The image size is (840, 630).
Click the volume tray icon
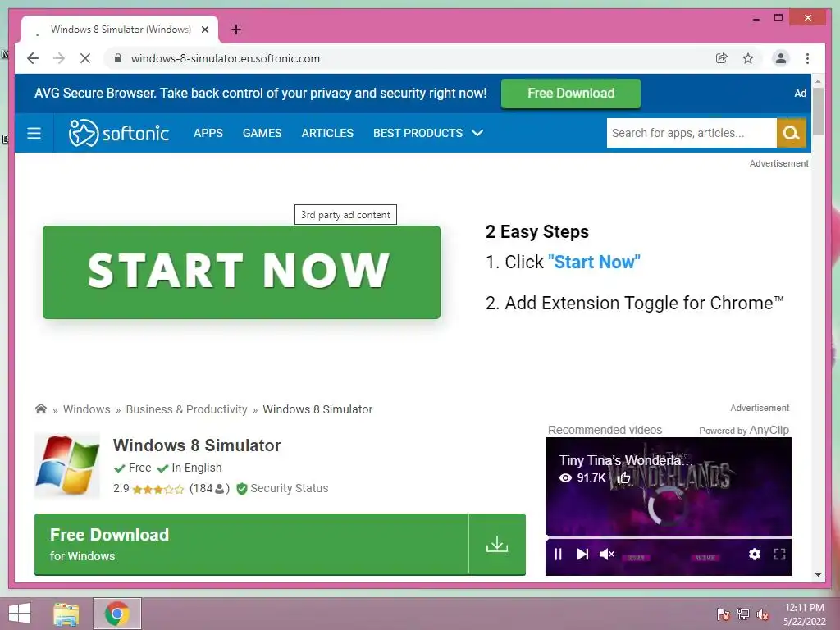(x=762, y=614)
